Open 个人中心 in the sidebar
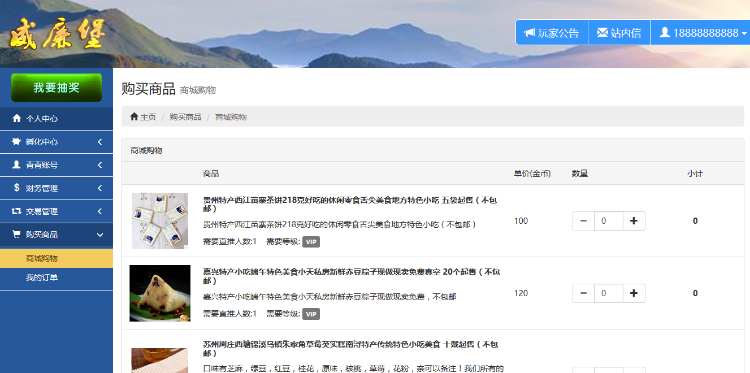 56,119
